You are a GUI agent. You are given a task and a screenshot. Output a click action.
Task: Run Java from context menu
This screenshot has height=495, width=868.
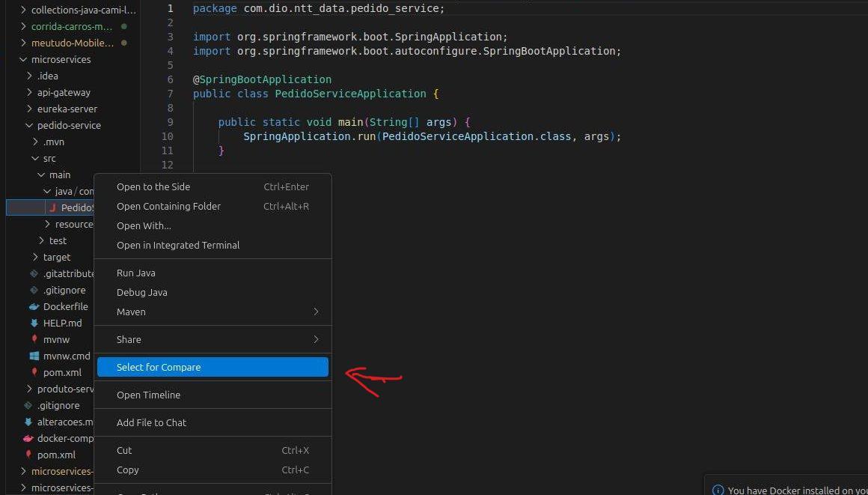213,273
